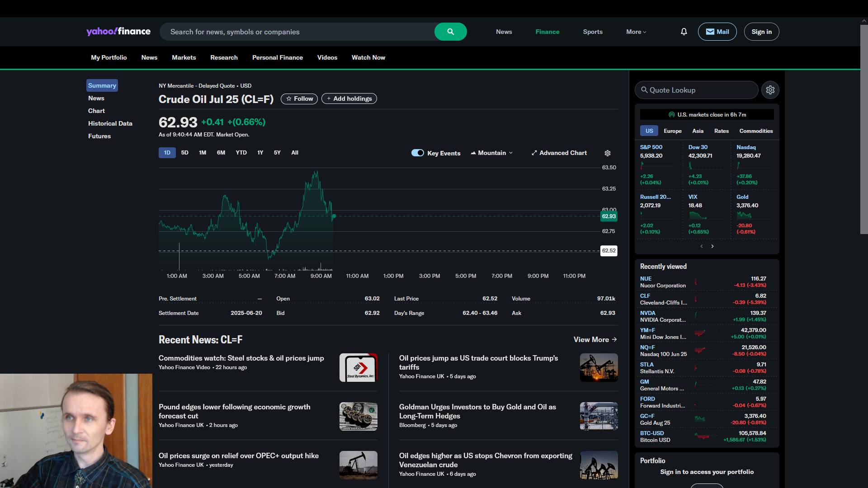868x488 pixels.
Task: Expand the More menu in header
Action: (636, 32)
